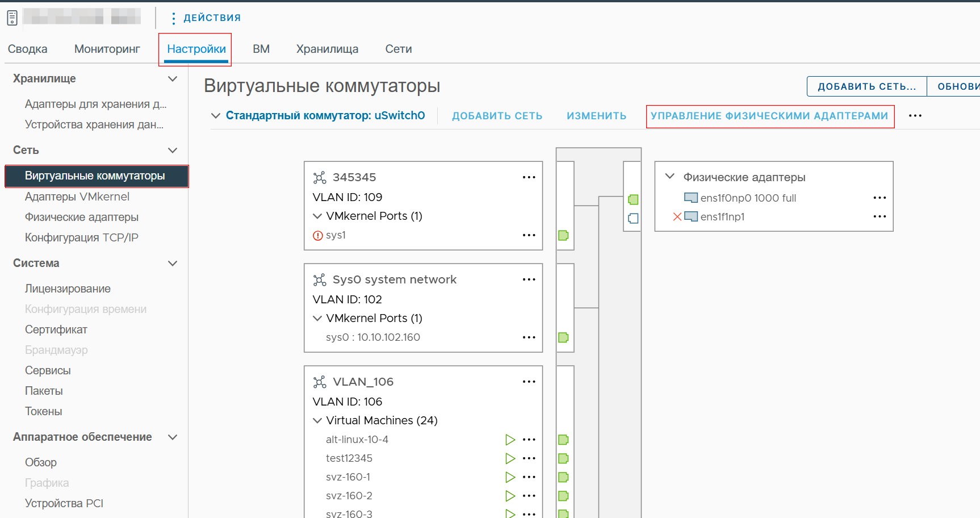Collapse the Хранилище sidebar section
This screenshot has height=518, width=980.
point(173,78)
